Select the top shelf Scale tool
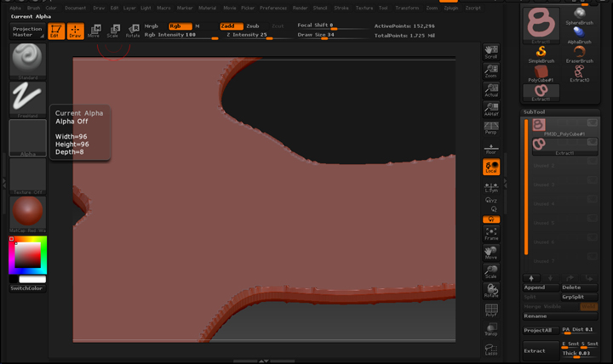The height and width of the screenshot is (364, 613). [x=112, y=31]
